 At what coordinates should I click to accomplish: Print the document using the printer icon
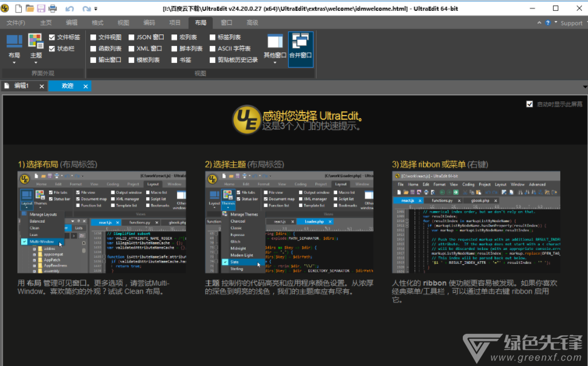pyautogui.click(x=53, y=8)
